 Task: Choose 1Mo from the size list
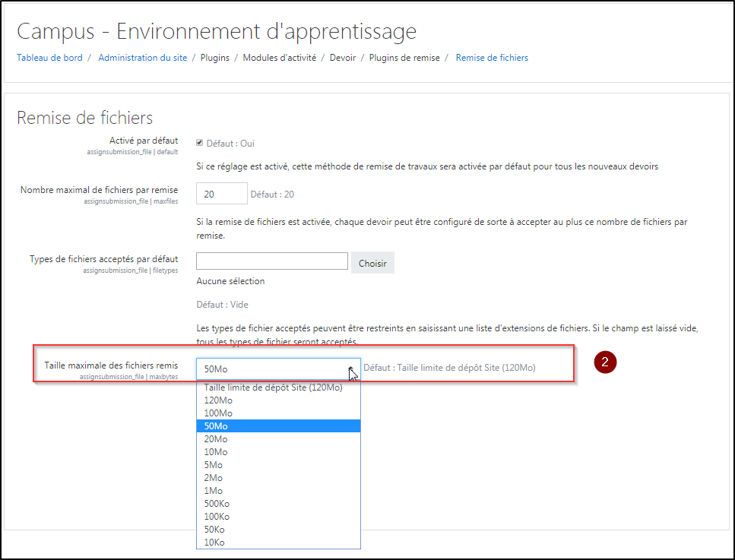pyautogui.click(x=214, y=491)
